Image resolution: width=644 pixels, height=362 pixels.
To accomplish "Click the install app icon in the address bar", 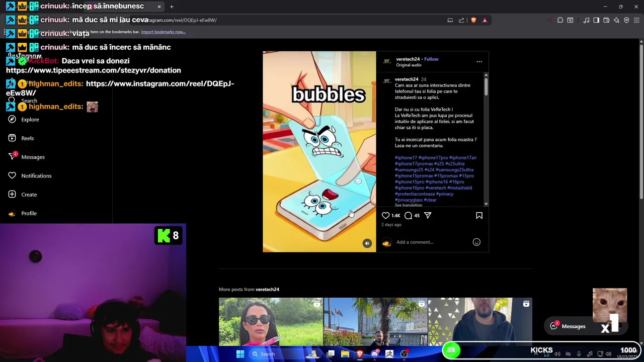I will 450,20.
